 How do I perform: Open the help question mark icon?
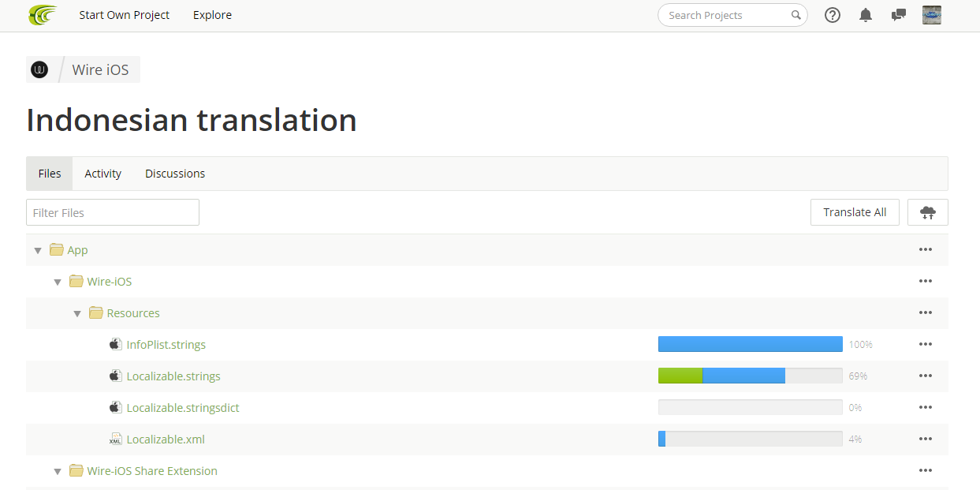pyautogui.click(x=832, y=15)
